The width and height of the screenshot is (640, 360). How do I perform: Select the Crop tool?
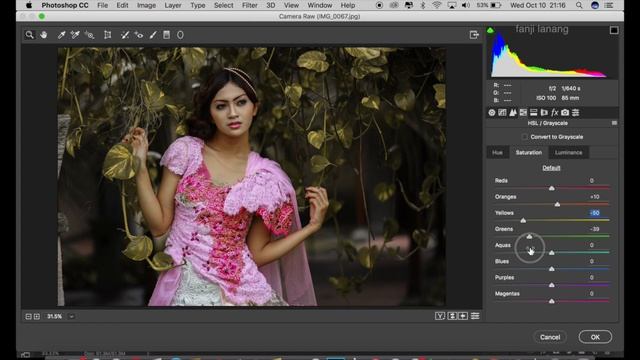tap(107, 35)
